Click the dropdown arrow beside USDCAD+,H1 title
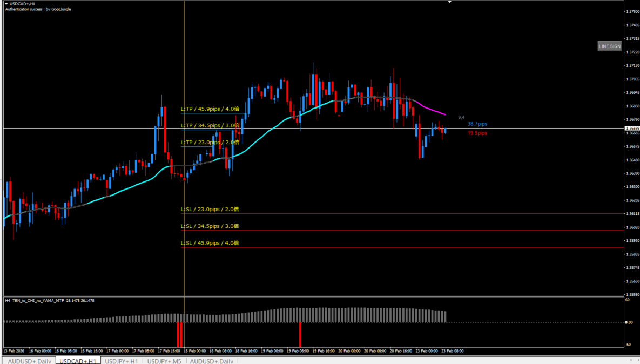This screenshot has height=364, width=640. [5, 4]
